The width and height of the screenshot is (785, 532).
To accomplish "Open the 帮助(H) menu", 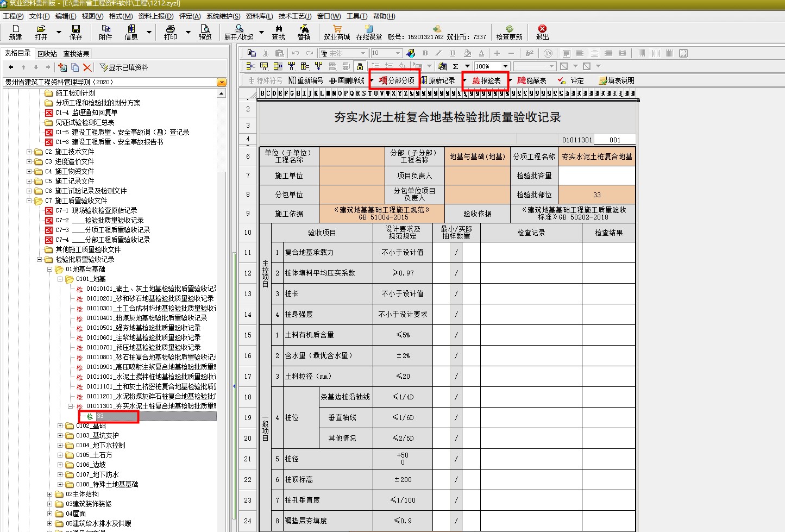I will click(384, 16).
